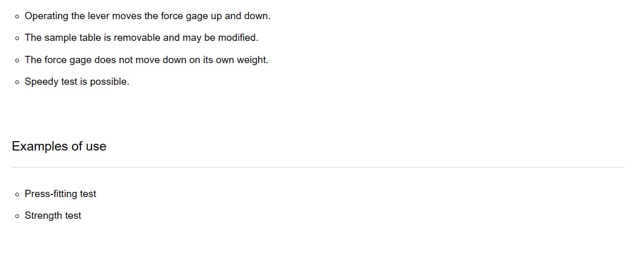Click the "Strength test" list item
The image size is (644, 256).
tap(53, 216)
